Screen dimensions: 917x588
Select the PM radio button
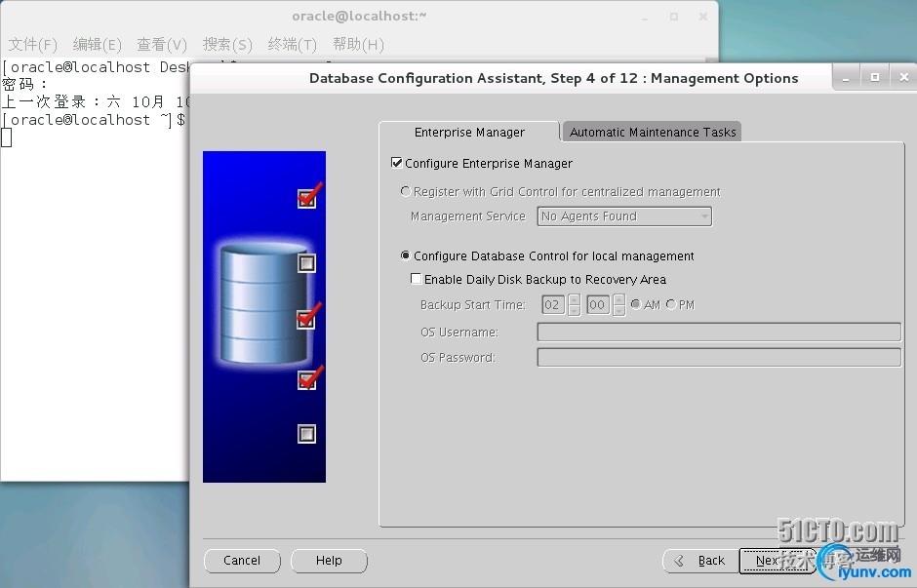point(671,304)
